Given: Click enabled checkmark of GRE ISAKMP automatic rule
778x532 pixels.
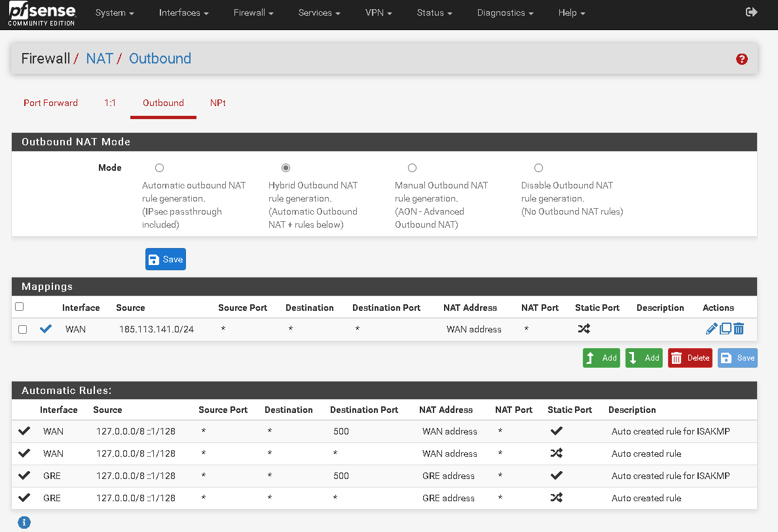Looking at the screenshot, I should point(24,476).
